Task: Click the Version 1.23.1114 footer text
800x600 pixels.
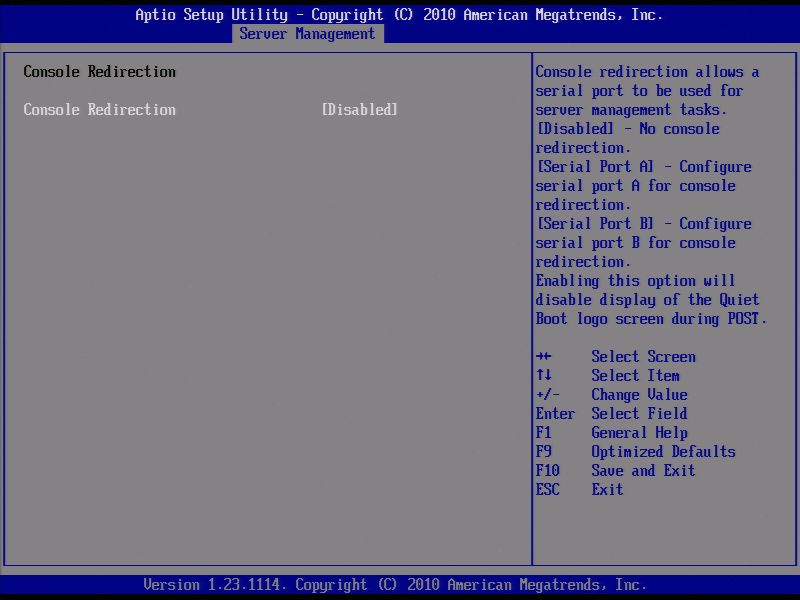Action: click(x=399, y=584)
